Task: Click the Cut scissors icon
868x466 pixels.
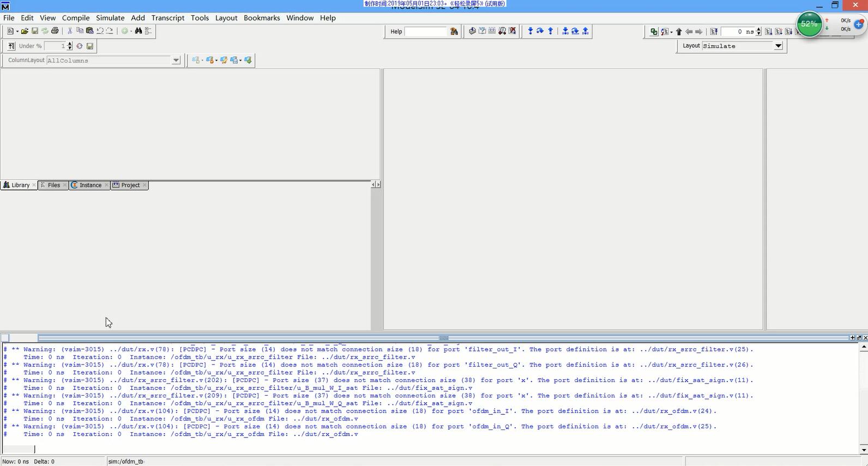Action: [x=70, y=31]
